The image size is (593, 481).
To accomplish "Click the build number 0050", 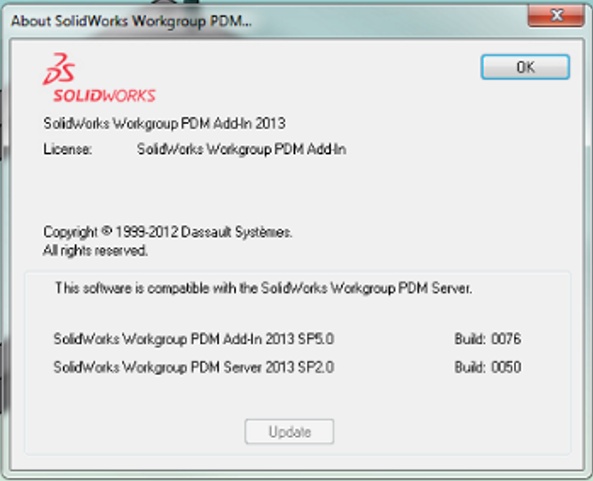I will (x=506, y=367).
